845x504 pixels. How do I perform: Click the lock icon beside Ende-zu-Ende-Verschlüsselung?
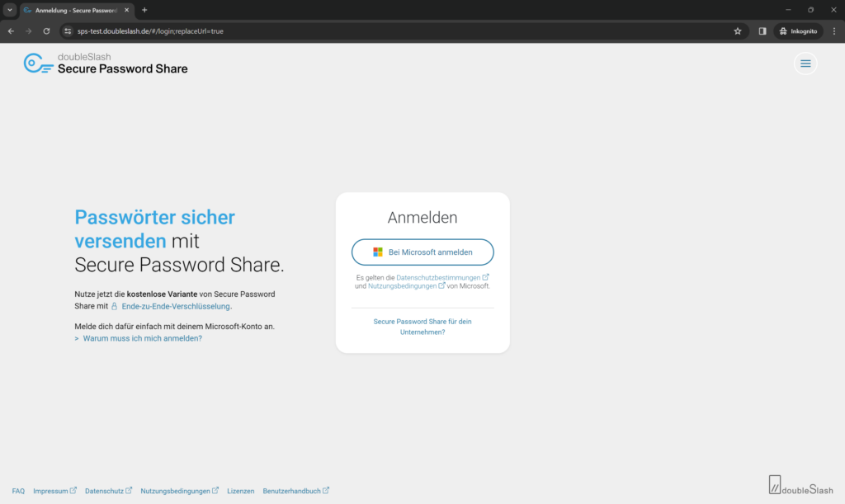[x=114, y=306]
